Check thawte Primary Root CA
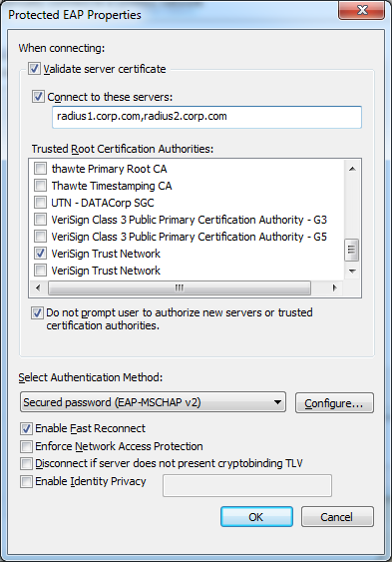 [x=40, y=169]
